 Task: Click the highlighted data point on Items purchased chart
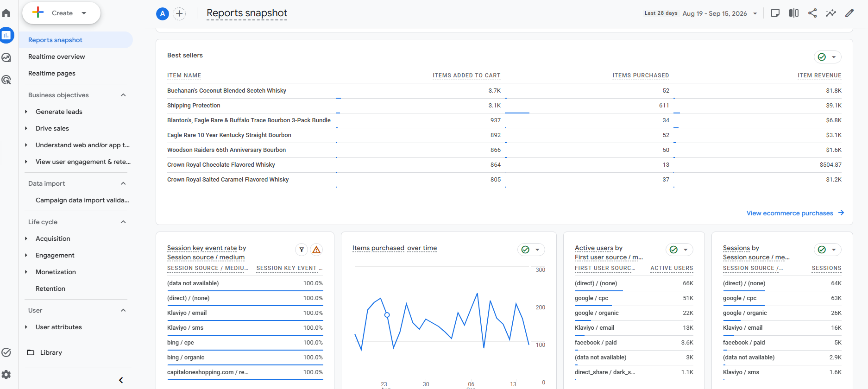[387, 315]
